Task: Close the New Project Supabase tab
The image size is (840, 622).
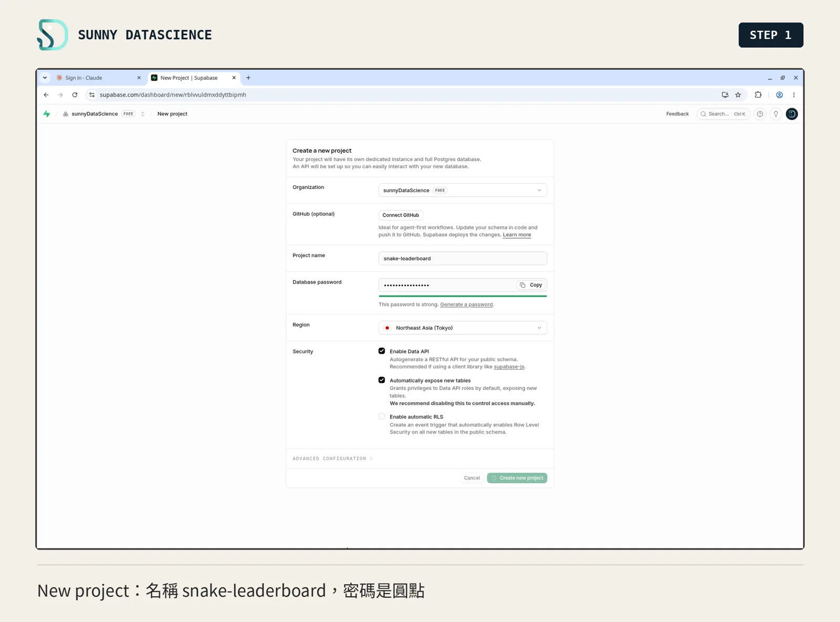Action: (234, 78)
